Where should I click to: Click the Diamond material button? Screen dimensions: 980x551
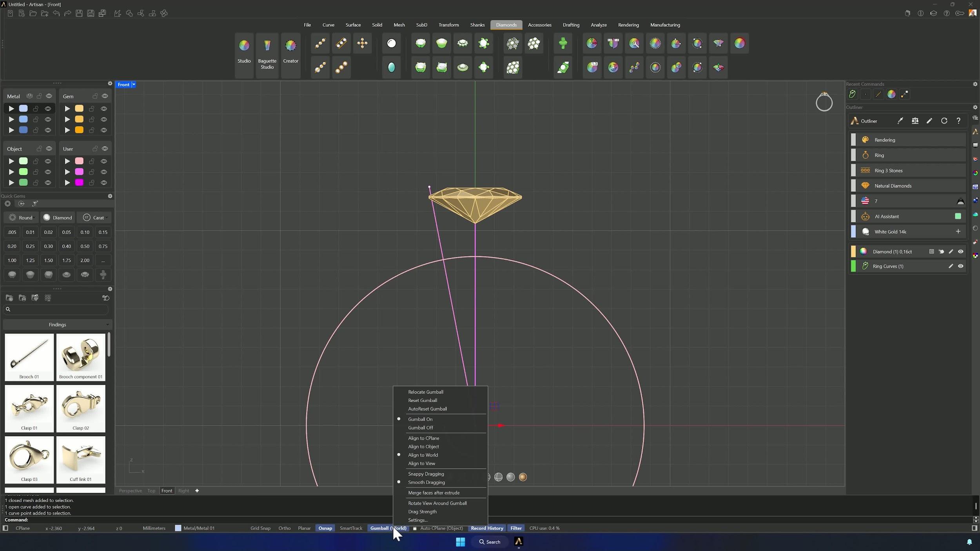click(58, 217)
